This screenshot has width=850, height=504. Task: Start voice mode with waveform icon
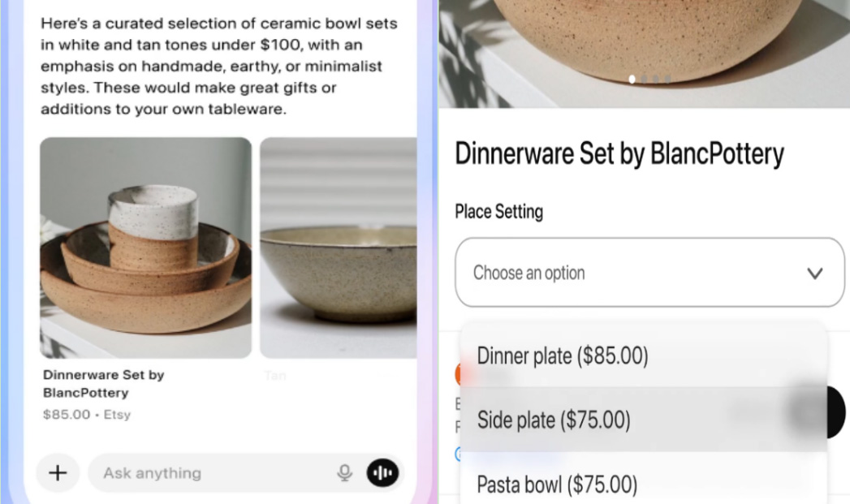pyautogui.click(x=382, y=473)
